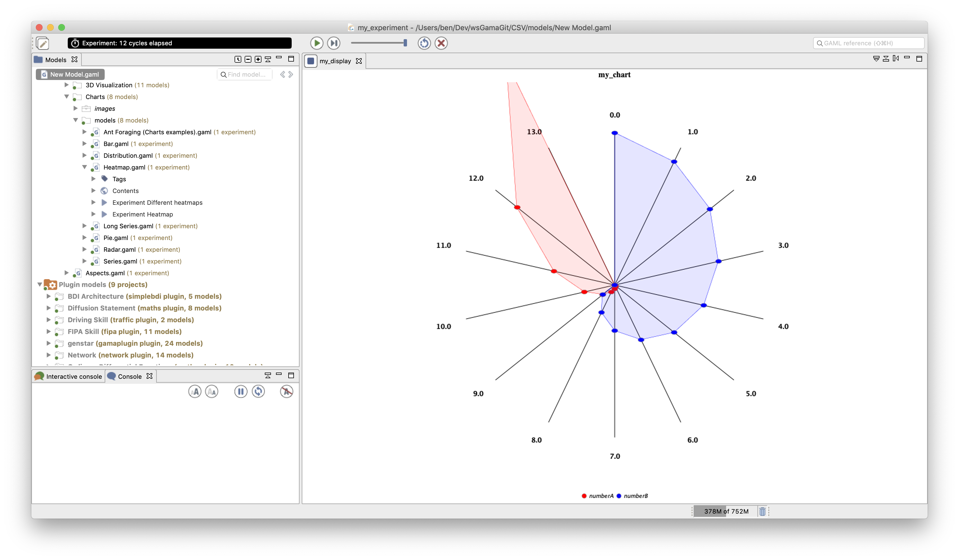This screenshot has width=959, height=560.
Task: Select Diffusion Statement plugin folder
Action: pos(144,308)
